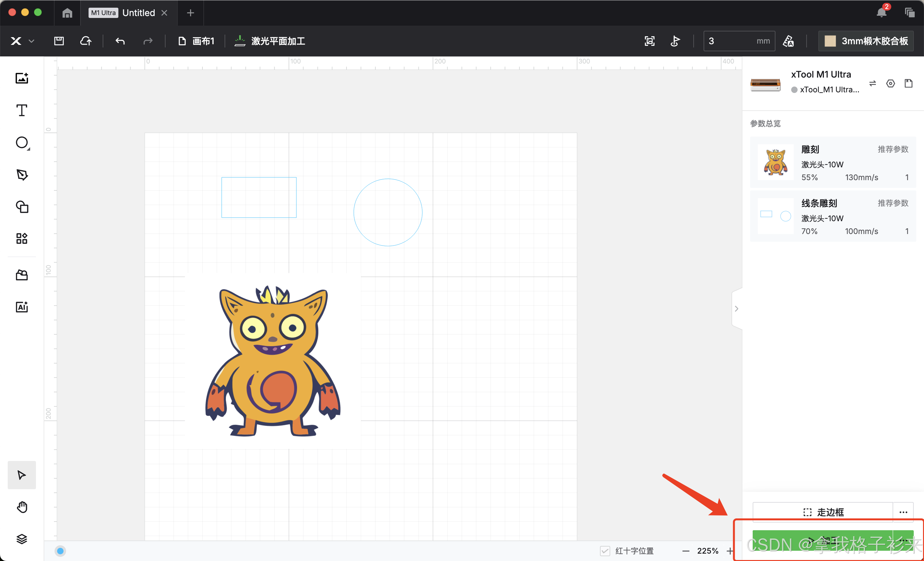Select the Text tool
Image resolution: width=924 pixels, height=561 pixels.
pyautogui.click(x=22, y=110)
